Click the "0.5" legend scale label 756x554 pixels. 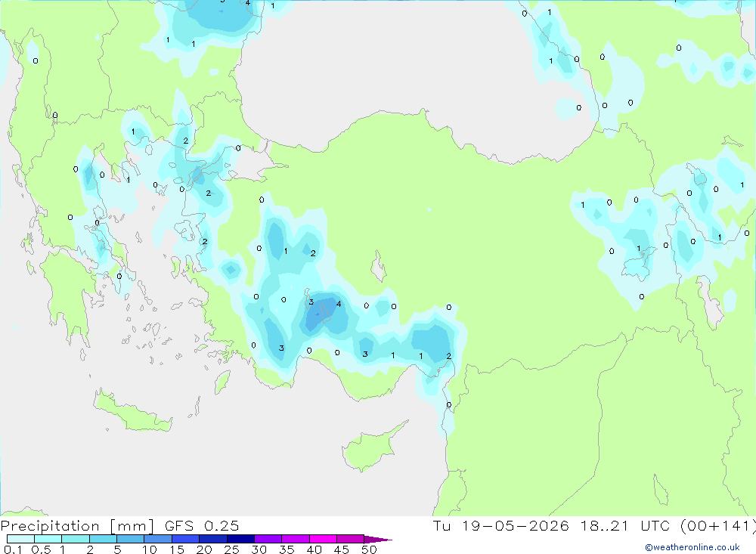click(x=41, y=549)
